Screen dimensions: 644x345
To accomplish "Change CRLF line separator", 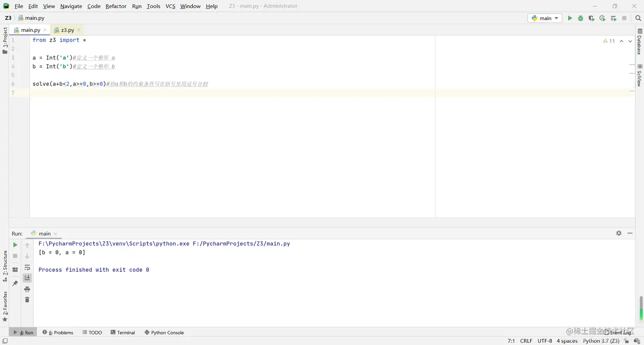I will click(526, 341).
